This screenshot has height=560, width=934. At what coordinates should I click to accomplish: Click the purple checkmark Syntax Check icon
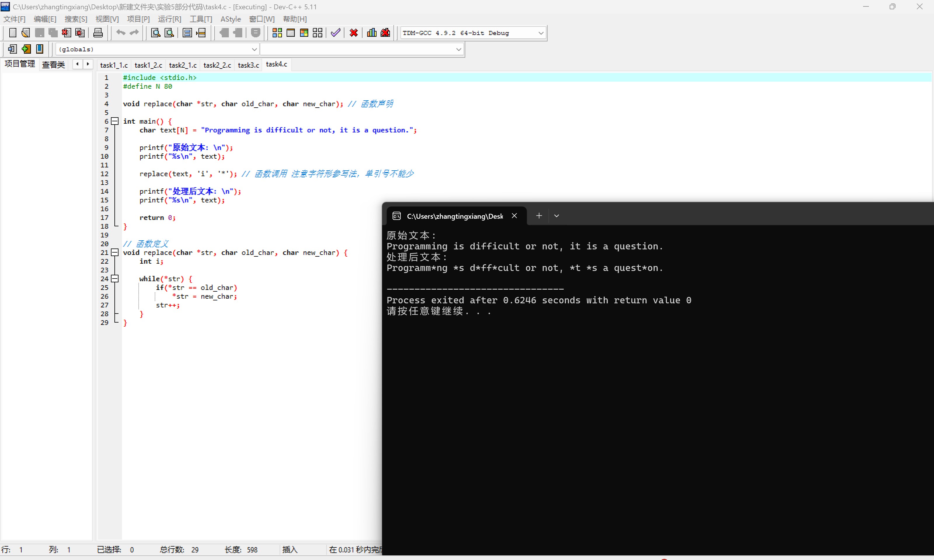(335, 33)
